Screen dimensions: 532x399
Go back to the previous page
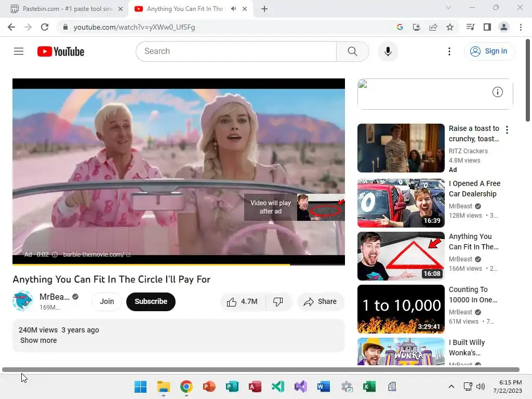click(x=11, y=27)
